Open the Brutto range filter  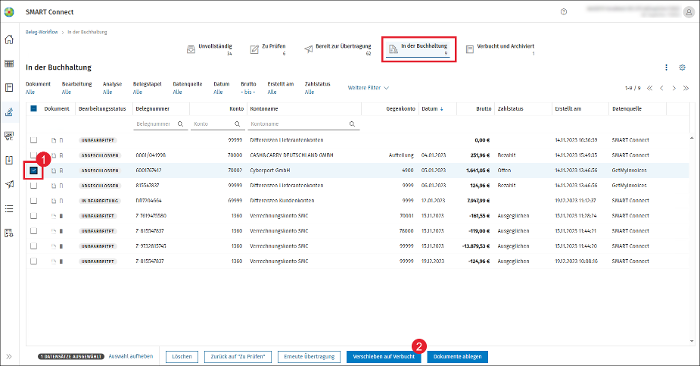click(248, 88)
